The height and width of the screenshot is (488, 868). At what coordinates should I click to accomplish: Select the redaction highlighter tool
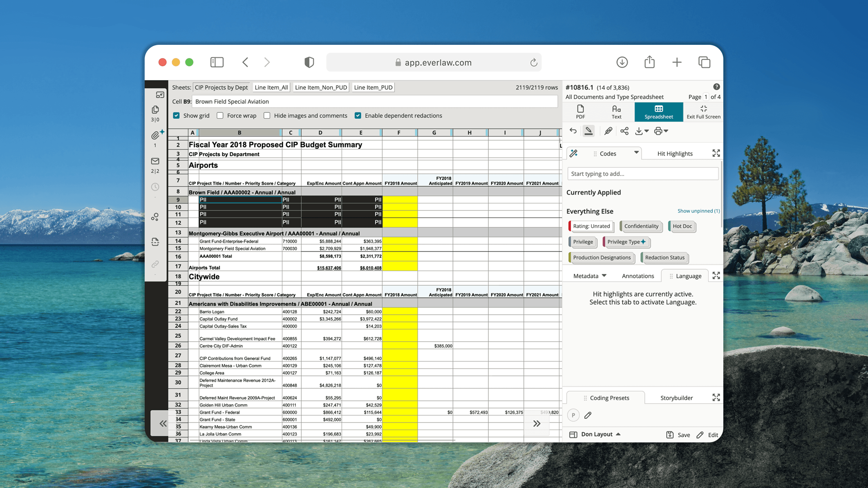pos(588,131)
